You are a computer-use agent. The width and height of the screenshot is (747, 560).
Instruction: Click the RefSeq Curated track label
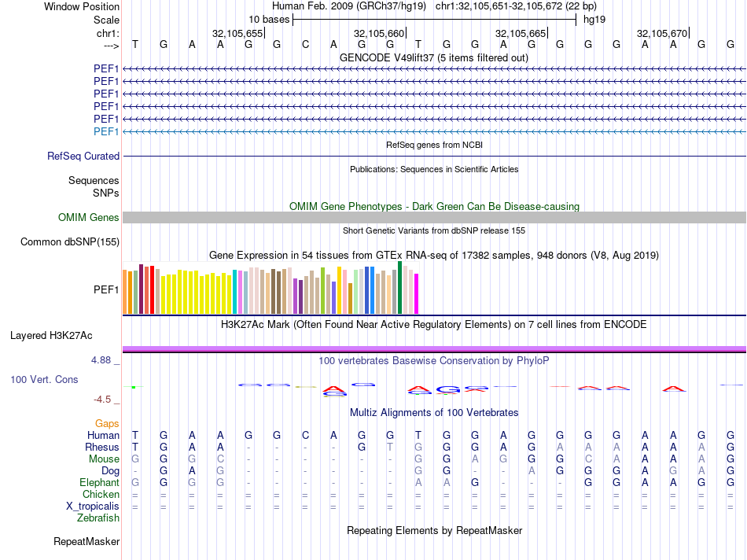[x=83, y=156]
